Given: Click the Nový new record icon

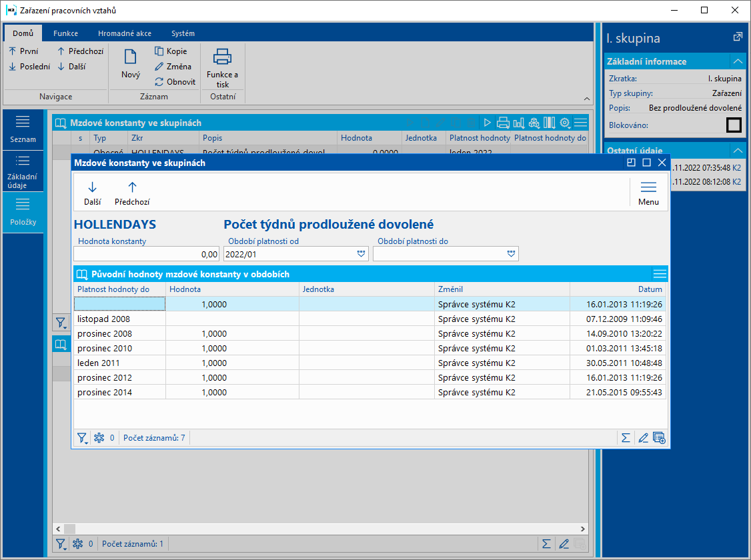Looking at the screenshot, I should tap(131, 57).
